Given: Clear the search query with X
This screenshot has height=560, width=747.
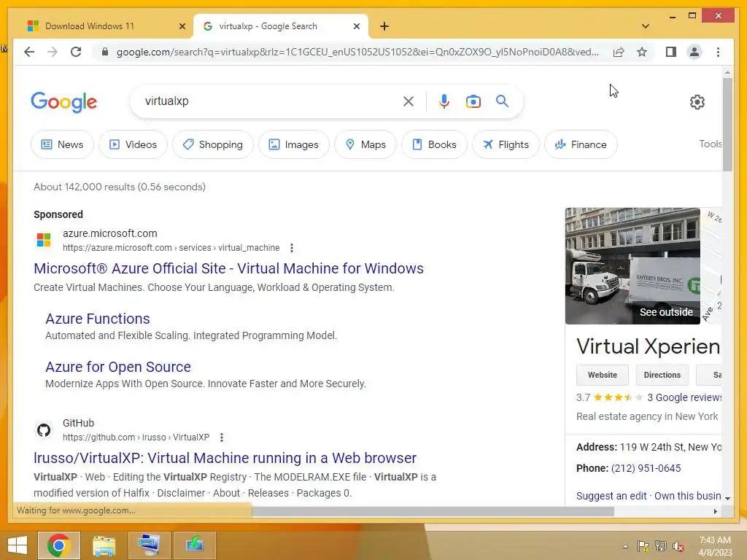Looking at the screenshot, I should (x=409, y=101).
